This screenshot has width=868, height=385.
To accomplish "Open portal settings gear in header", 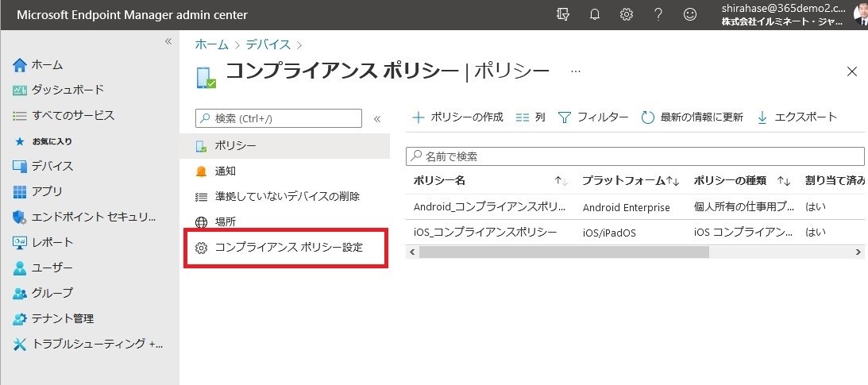I will pyautogui.click(x=626, y=15).
